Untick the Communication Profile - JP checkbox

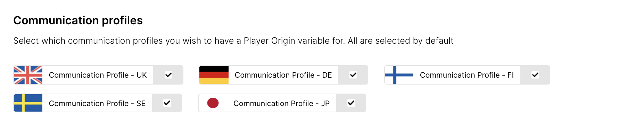[351, 103]
